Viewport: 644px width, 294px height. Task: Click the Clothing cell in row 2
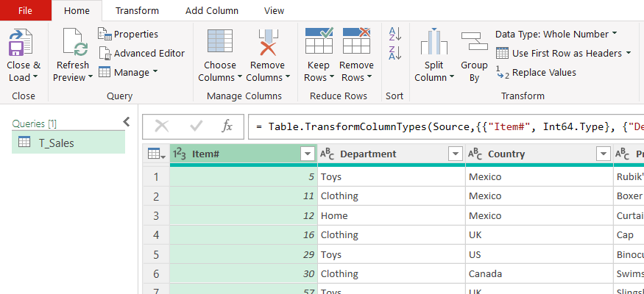pyautogui.click(x=392, y=196)
